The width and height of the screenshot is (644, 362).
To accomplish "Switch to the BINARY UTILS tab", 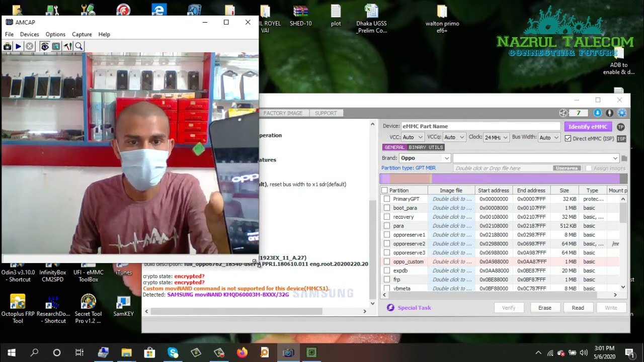I will click(426, 147).
